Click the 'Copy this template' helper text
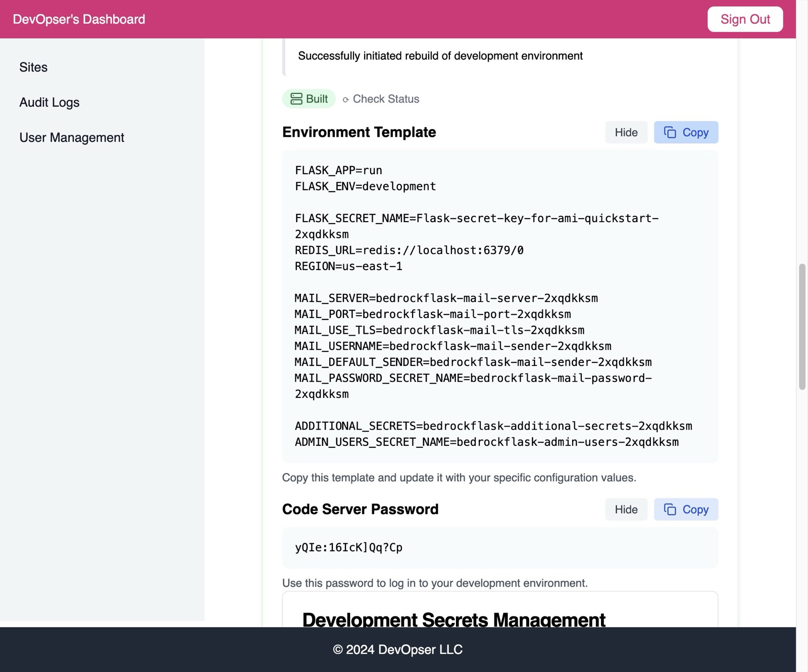Screen dimensions: 808x672 point(459,478)
